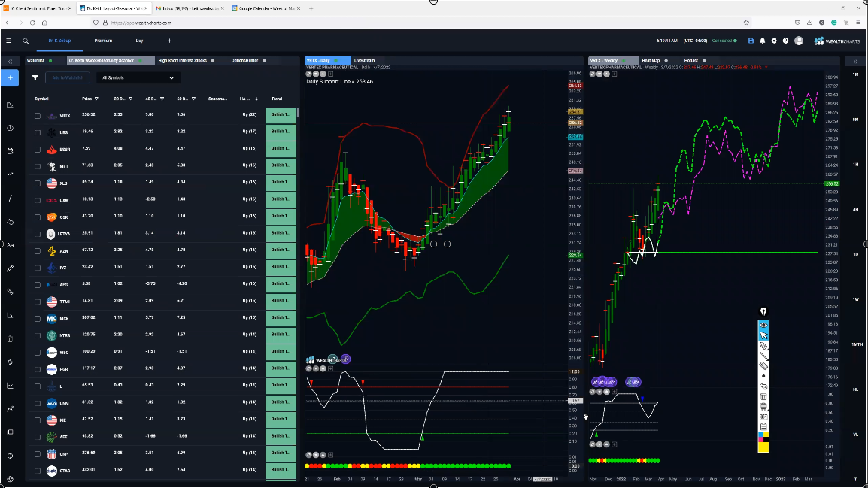Select the trend line icon in left sidebar

tap(10, 174)
